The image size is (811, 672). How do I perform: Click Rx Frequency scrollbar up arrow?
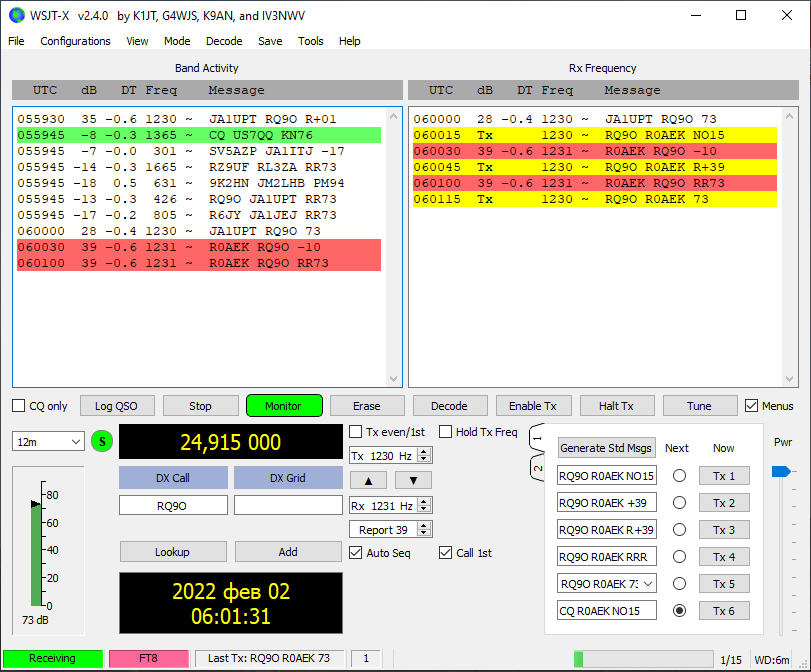point(789,116)
